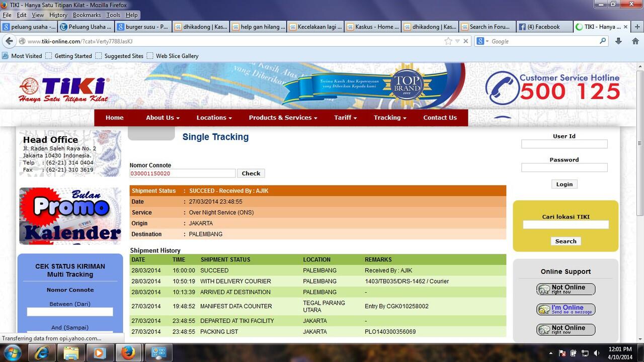Click the Nomor Connote input field
Image resolution: width=644 pixels, height=362 pixels.
(x=182, y=173)
